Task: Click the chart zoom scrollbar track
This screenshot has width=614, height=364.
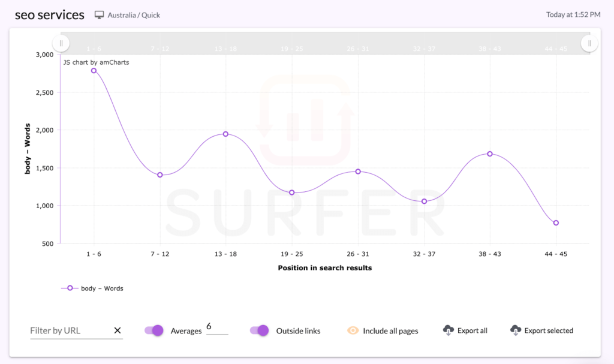Action: point(325,43)
